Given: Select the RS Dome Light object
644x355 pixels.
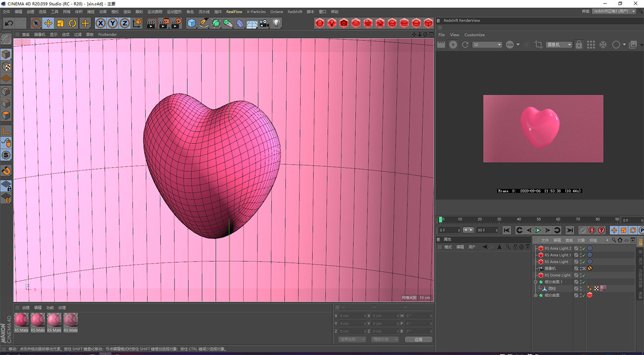Looking at the screenshot, I should point(557,275).
